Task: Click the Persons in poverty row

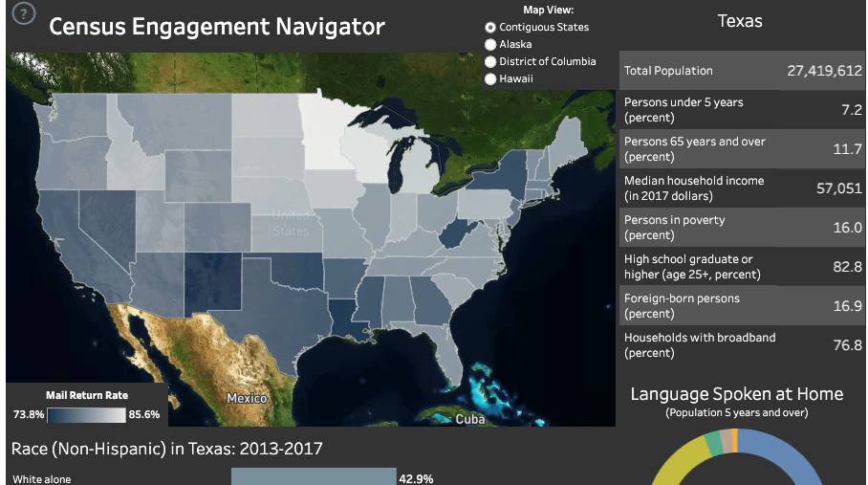Action: pos(742,228)
